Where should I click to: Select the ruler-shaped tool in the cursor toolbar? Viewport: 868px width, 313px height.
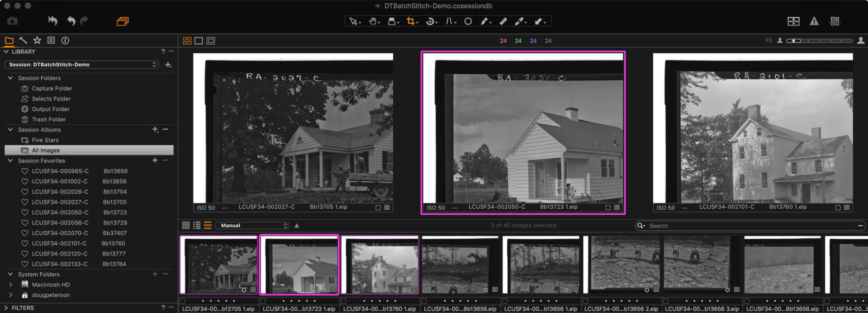503,21
